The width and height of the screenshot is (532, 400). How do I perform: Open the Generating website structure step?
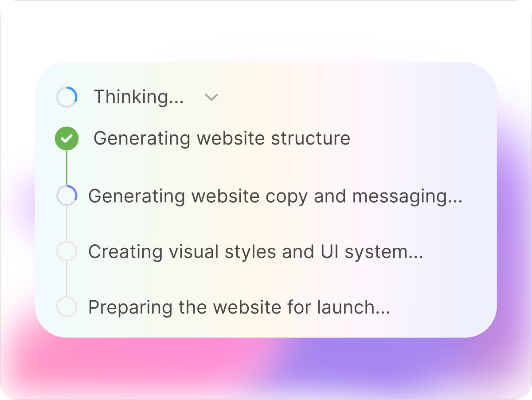pyautogui.click(x=222, y=138)
